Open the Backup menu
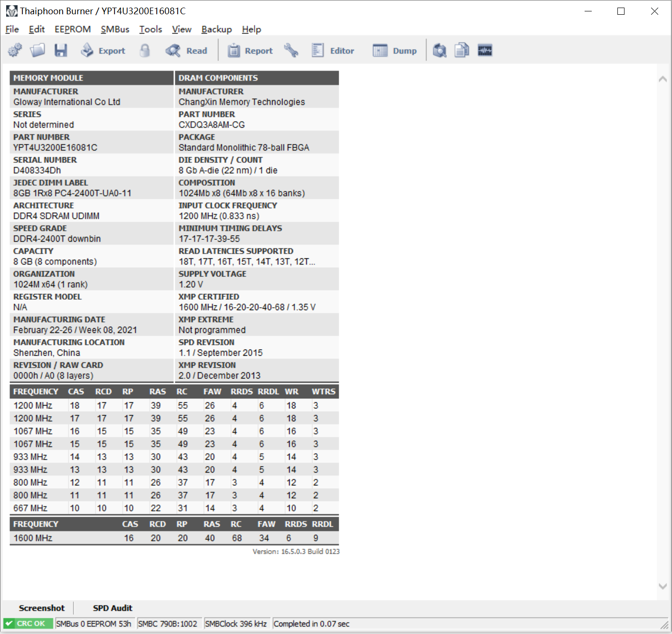This screenshot has width=672, height=634. tap(217, 29)
